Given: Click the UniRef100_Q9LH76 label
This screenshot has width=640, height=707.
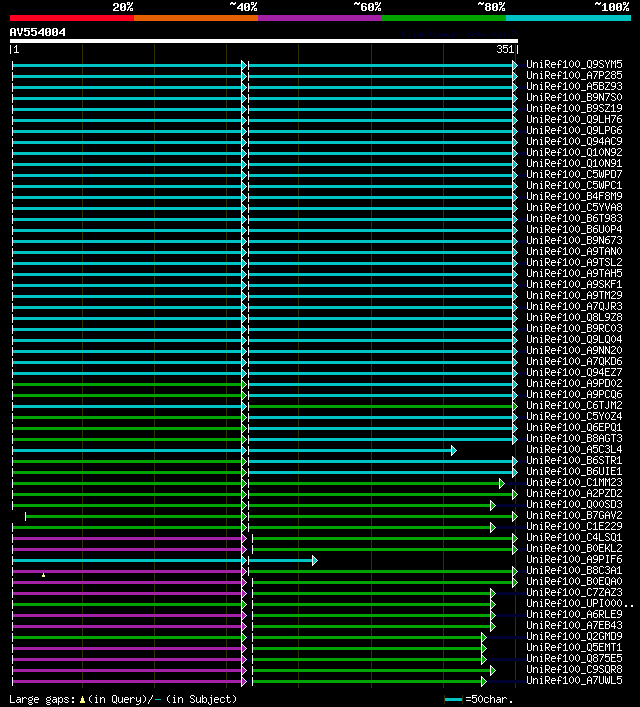Looking at the screenshot, I should [x=574, y=119].
